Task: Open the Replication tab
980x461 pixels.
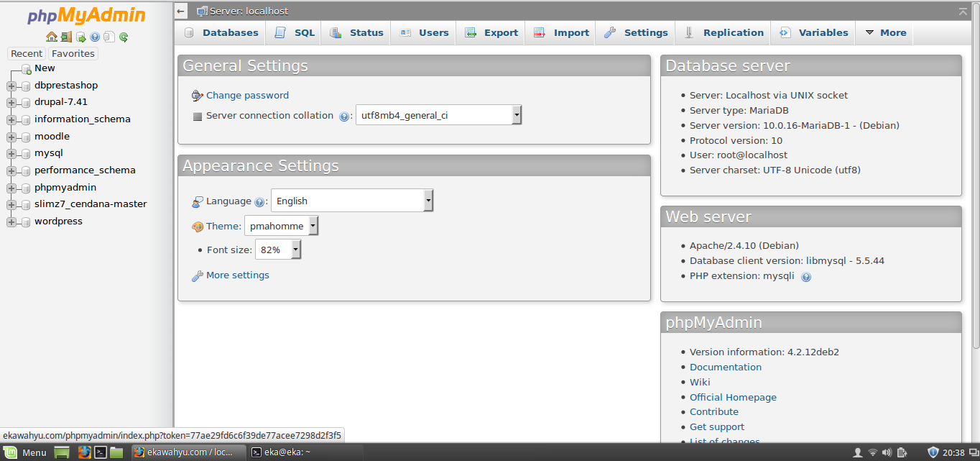Action: (x=724, y=32)
